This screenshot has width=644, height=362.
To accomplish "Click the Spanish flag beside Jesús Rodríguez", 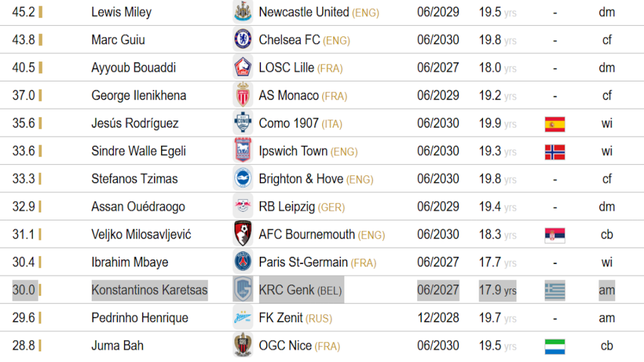I will (x=555, y=124).
